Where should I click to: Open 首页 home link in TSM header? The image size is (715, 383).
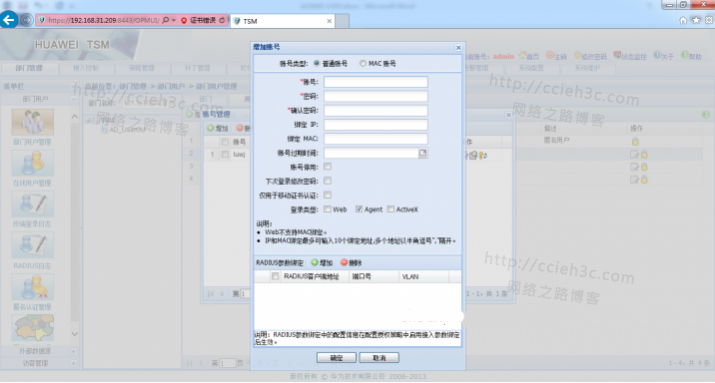coord(529,56)
